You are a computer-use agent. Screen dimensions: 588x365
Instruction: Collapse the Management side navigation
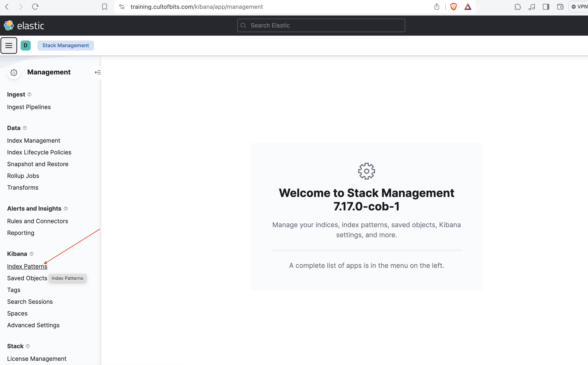coord(98,72)
